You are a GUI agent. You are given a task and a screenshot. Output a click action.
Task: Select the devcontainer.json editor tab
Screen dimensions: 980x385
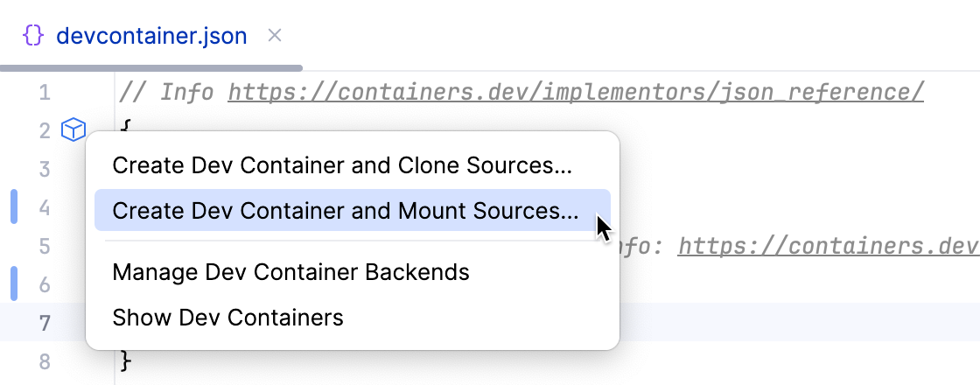click(x=151, y=37)
